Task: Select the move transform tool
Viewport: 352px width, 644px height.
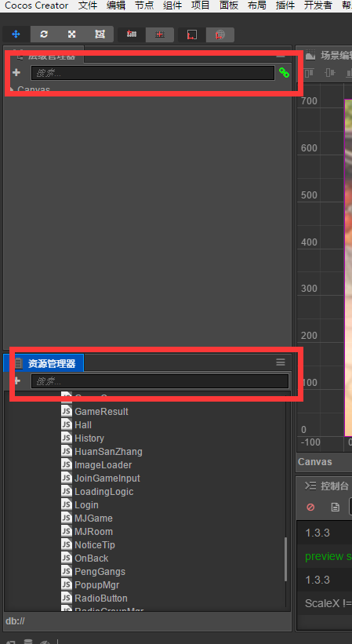Action: tap(16, 35)
